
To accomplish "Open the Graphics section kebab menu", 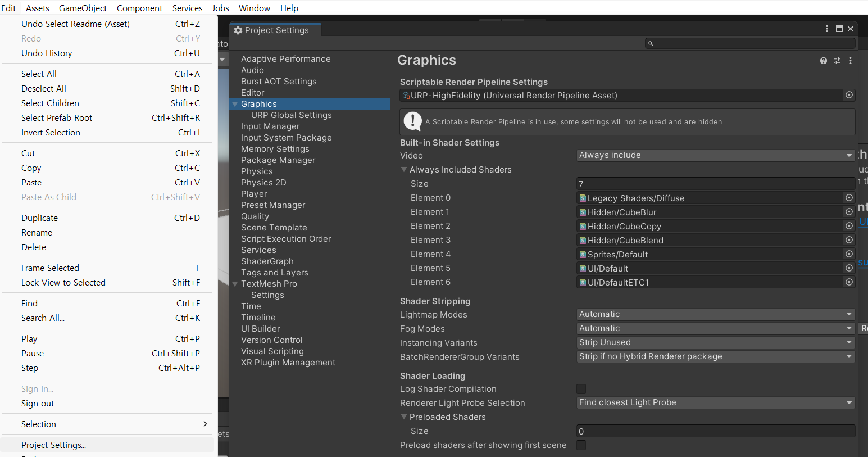I will click(x=851, y=61).
